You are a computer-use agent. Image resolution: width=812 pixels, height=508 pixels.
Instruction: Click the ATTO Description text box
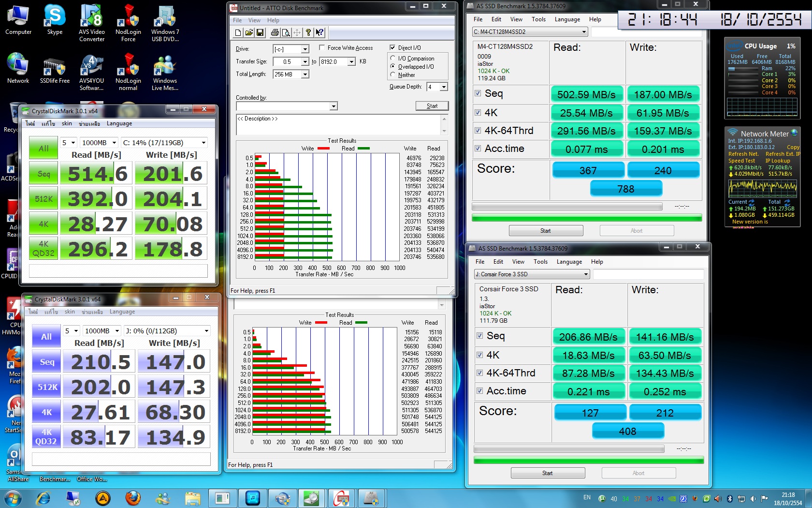(342, 125)
